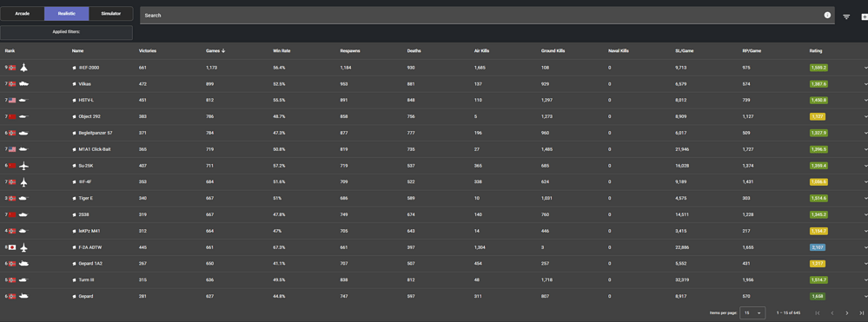Sort by the Games column header
Viewport: 868px width, 322px height.
click(215, 51)
